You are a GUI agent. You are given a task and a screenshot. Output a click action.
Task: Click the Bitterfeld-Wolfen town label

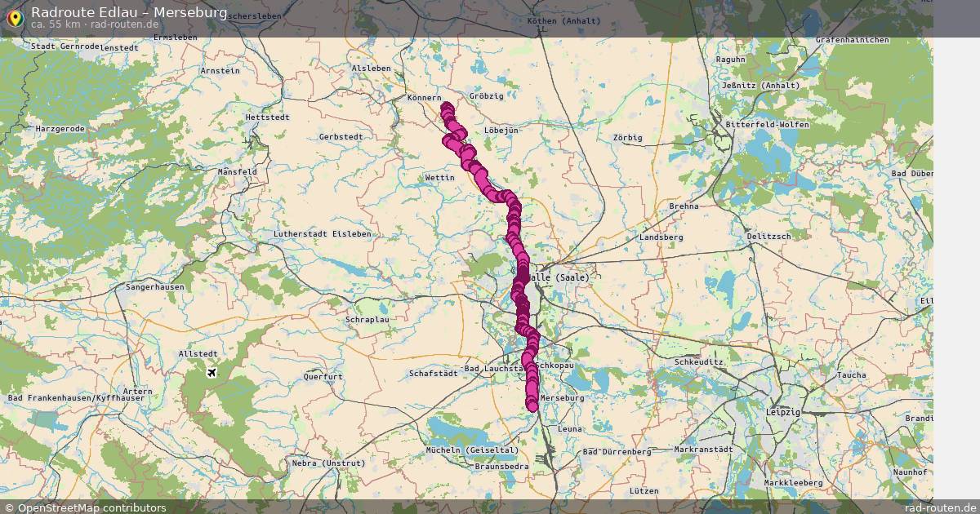coord(767,125)
